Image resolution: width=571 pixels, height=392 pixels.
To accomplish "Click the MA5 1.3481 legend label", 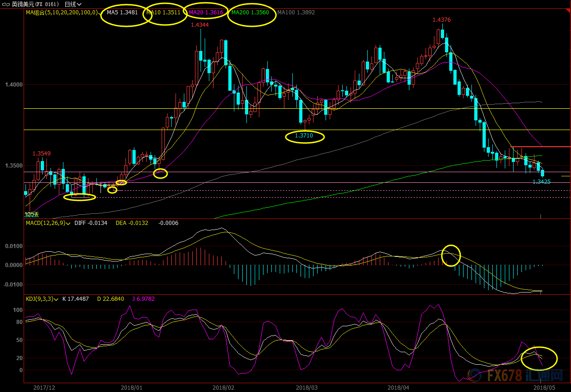I will [122, 12].
